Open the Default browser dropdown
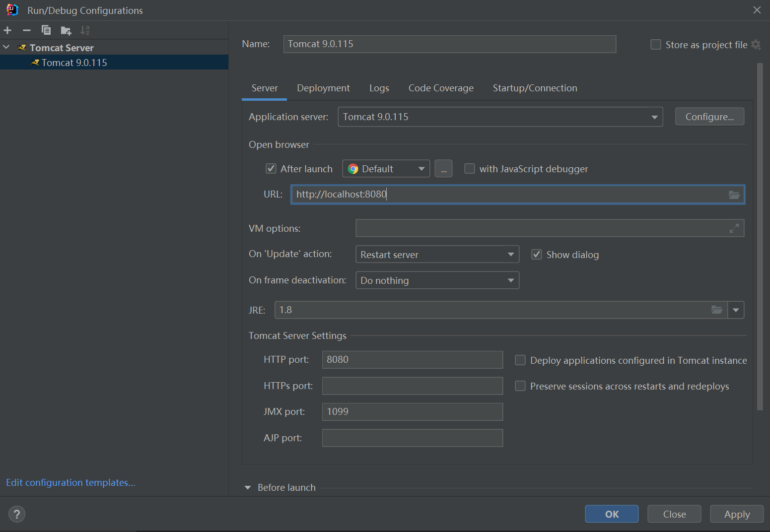 coord(386,169)
